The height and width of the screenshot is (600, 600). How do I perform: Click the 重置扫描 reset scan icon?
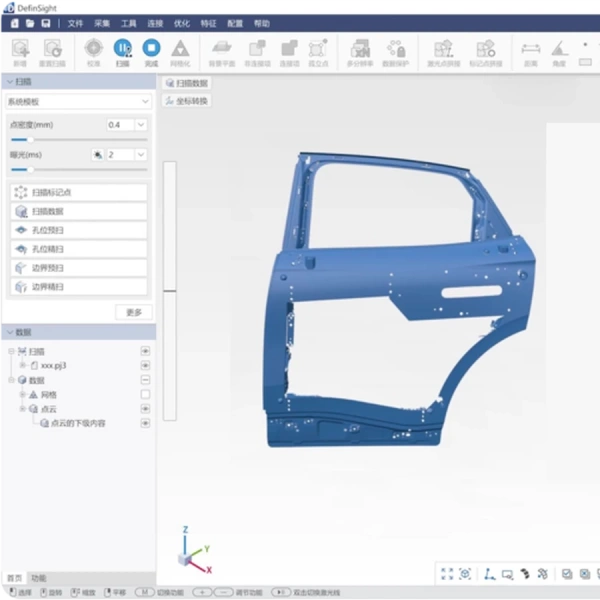[52, 49]
